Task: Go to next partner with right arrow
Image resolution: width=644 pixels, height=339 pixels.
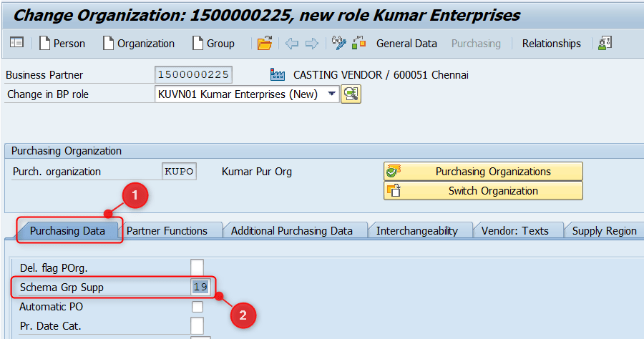Action: click(312, 43)
